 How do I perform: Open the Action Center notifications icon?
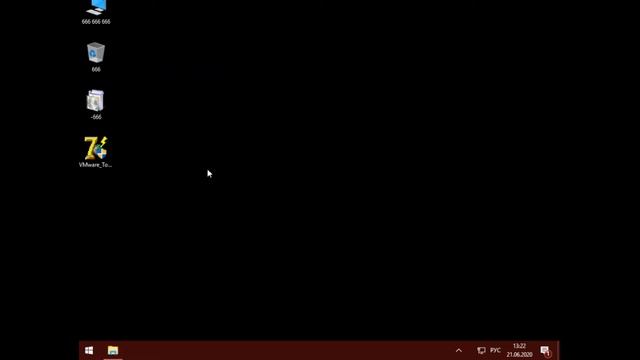tap(545, 351)
